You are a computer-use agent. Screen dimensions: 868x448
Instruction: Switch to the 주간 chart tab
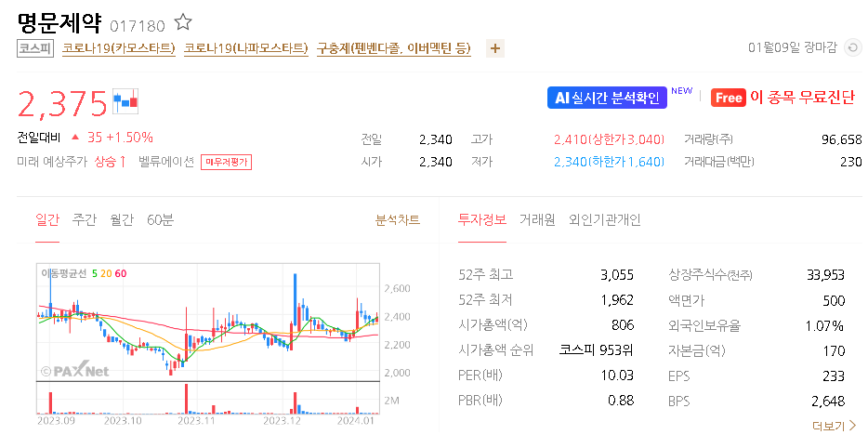coord(85,220)
